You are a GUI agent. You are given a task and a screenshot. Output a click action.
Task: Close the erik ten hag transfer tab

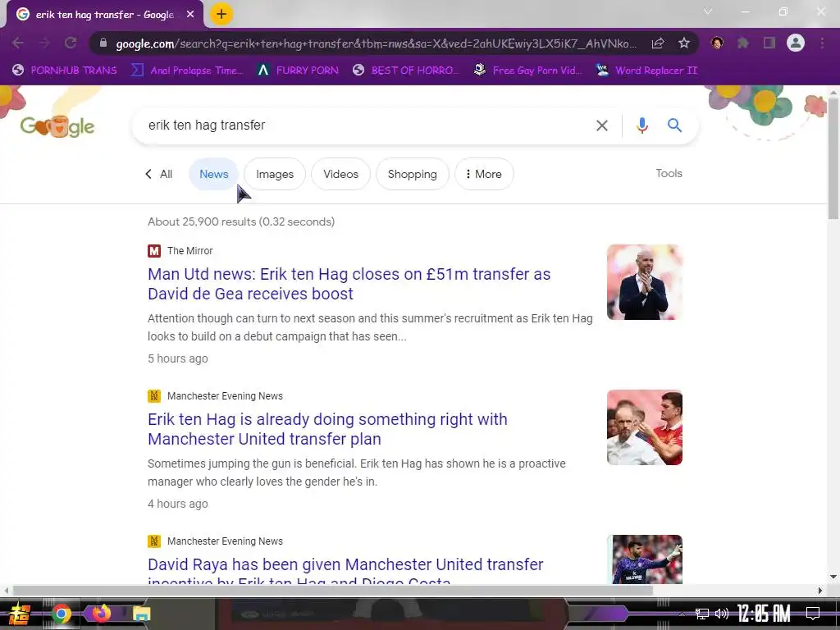coord(190,15)
